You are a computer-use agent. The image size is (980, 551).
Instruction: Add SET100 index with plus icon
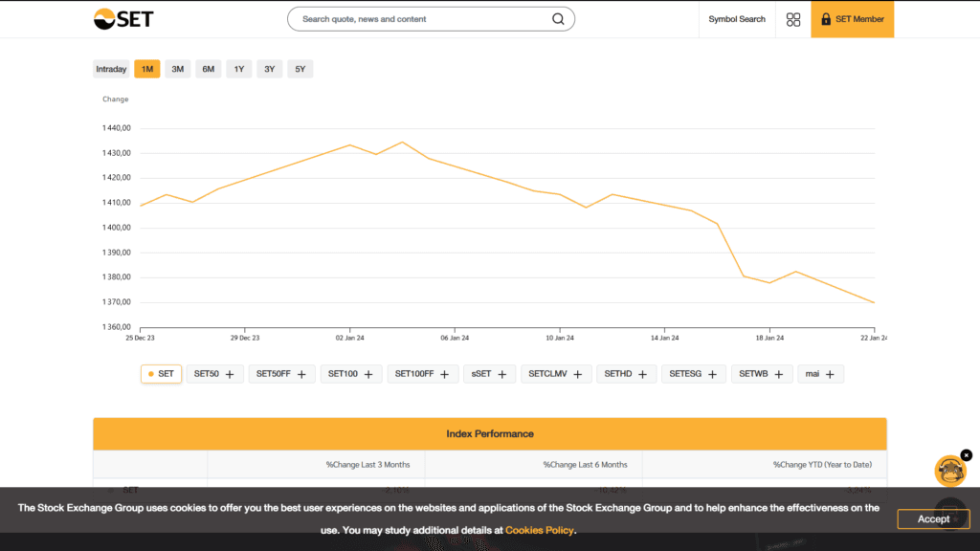(368, 374)
